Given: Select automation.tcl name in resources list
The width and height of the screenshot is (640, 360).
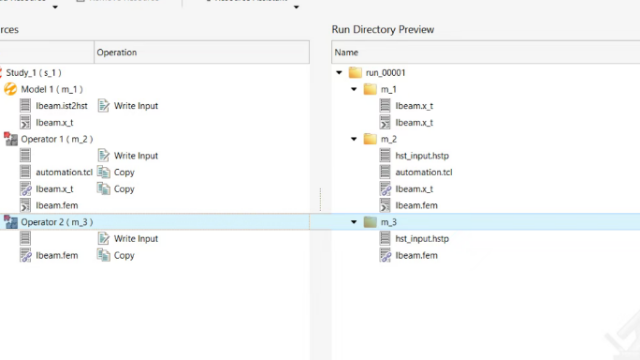Looking at the screenshot, I should coord(64,172).
